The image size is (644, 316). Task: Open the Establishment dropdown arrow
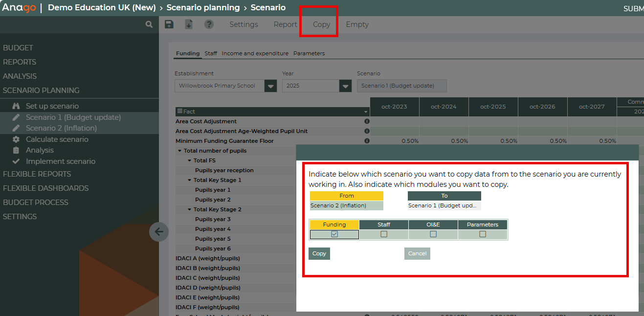pos(270,86)
